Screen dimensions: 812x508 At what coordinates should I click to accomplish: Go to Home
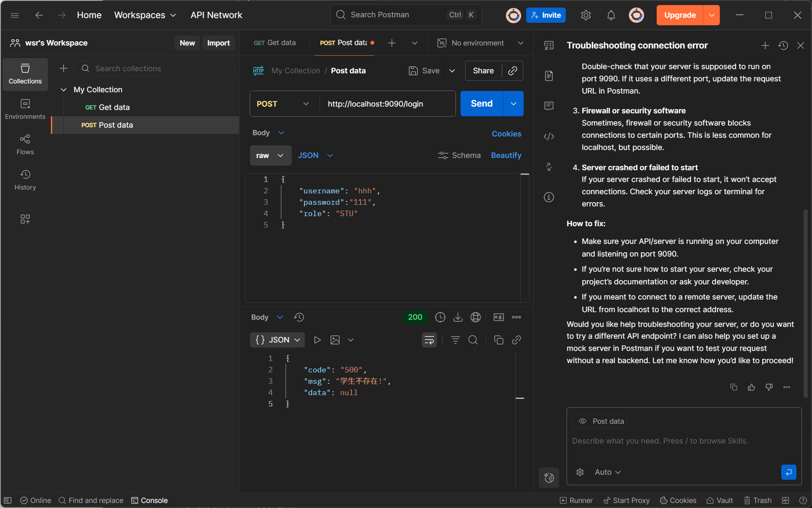click(89, 15)
